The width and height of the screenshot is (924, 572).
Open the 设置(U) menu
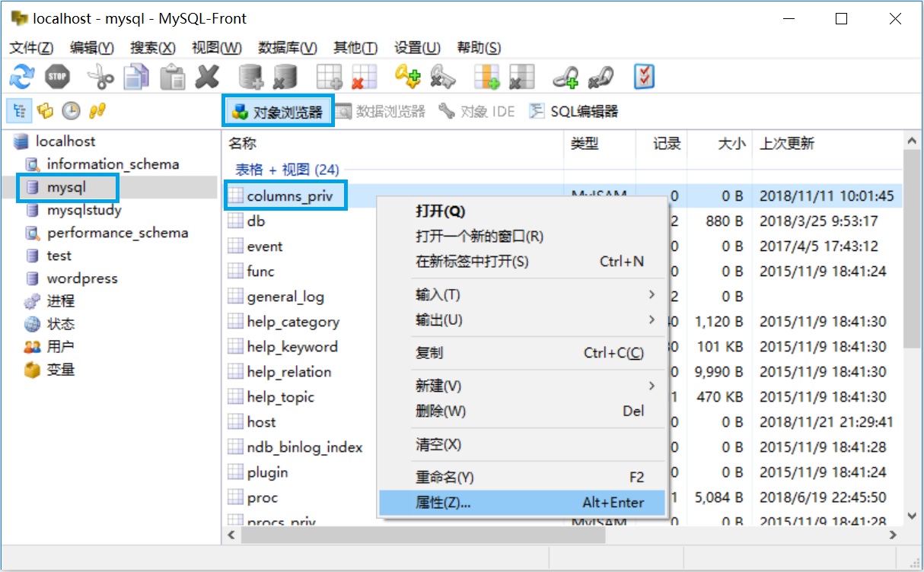point(417,48)
